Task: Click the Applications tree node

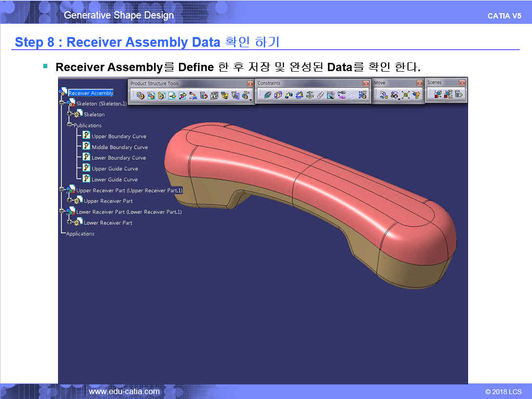Action: (80, 234)
